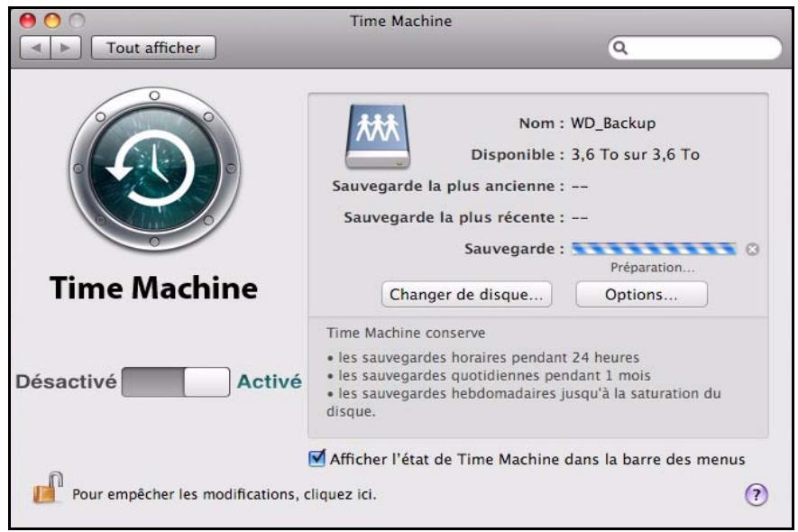The width and height of the screenshot is (798, 532).
Task: Uncheck Afficher l'état de Time Machine checkbox
Action: (x=316, y=458)
